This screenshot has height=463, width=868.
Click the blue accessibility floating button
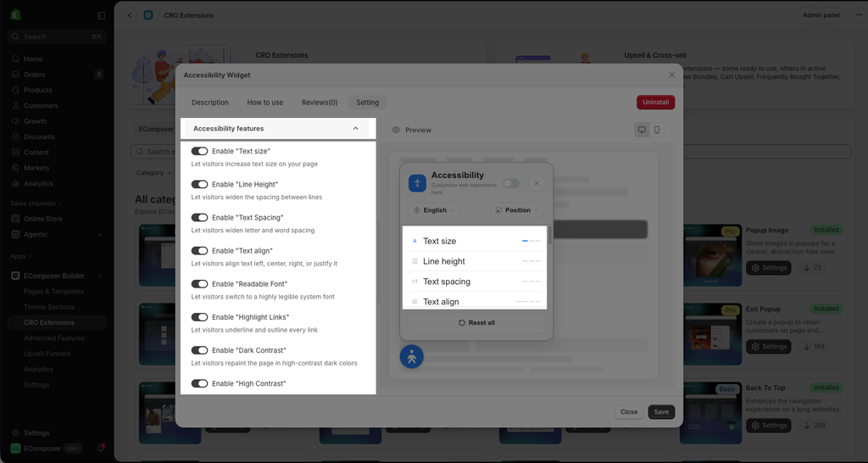pos(411,357)
